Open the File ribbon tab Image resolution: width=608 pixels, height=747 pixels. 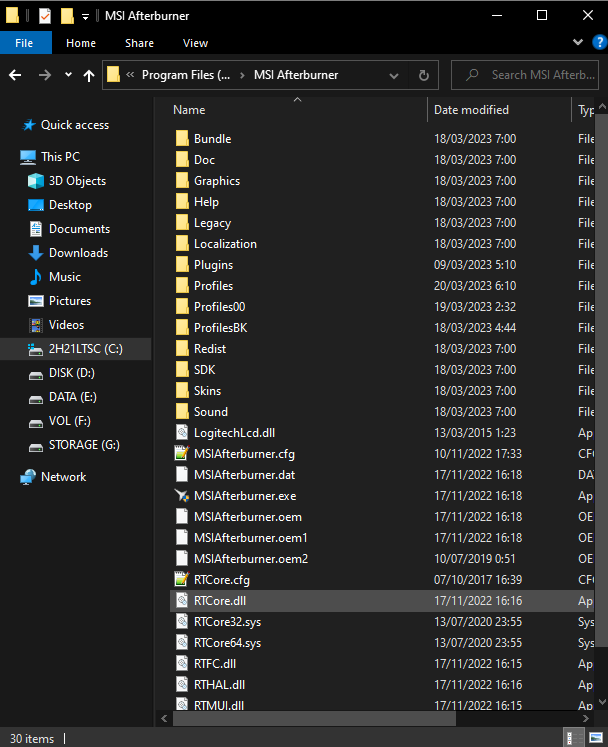24,43
